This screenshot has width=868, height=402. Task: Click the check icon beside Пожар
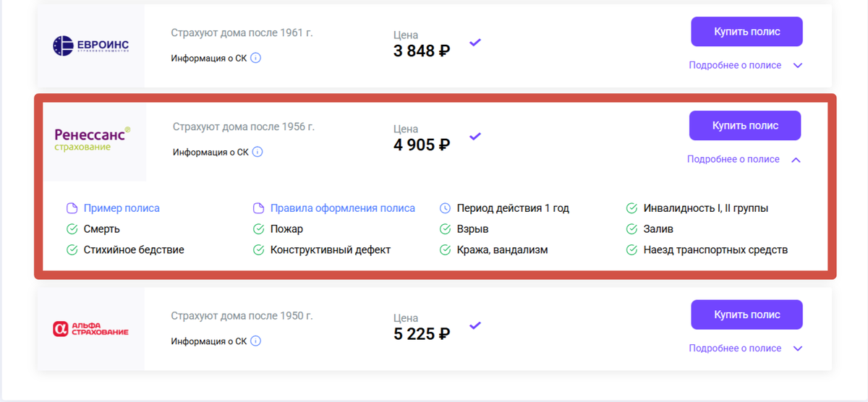coord(258,229)
